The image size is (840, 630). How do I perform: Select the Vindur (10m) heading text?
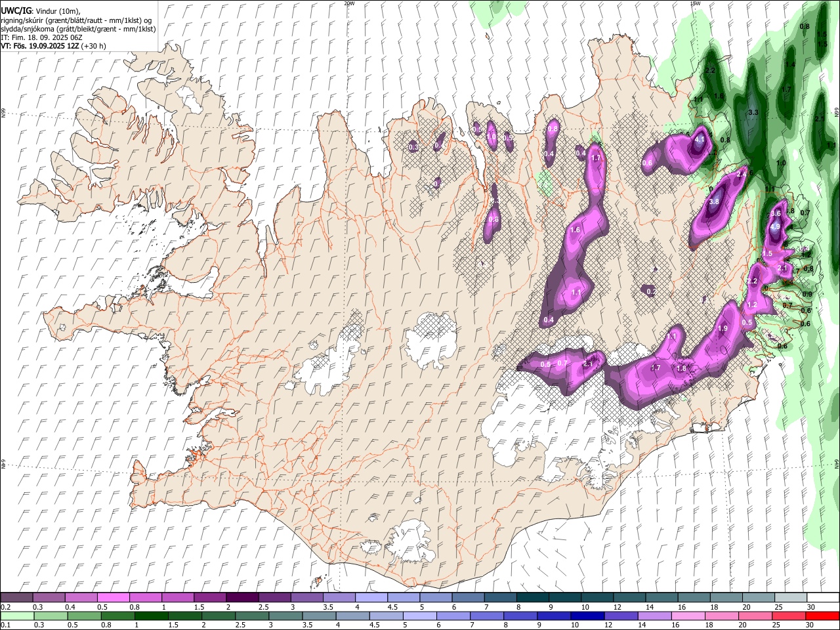(x=57, y=11)
